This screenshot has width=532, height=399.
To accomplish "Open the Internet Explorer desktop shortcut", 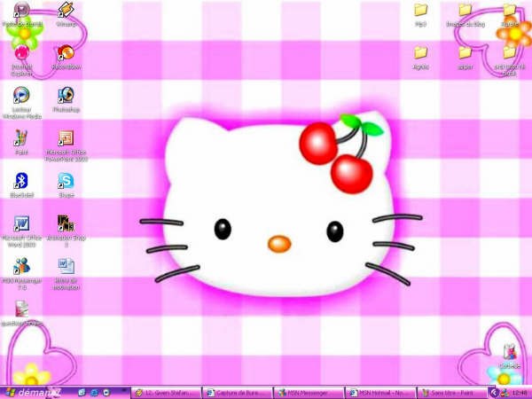I will 22,60.
